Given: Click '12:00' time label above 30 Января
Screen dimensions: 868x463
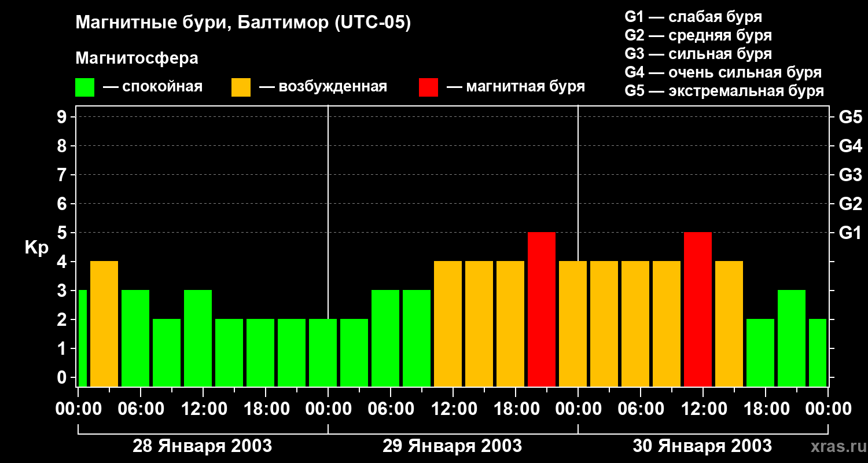Looking at the screenshot, I should (703, 409).
